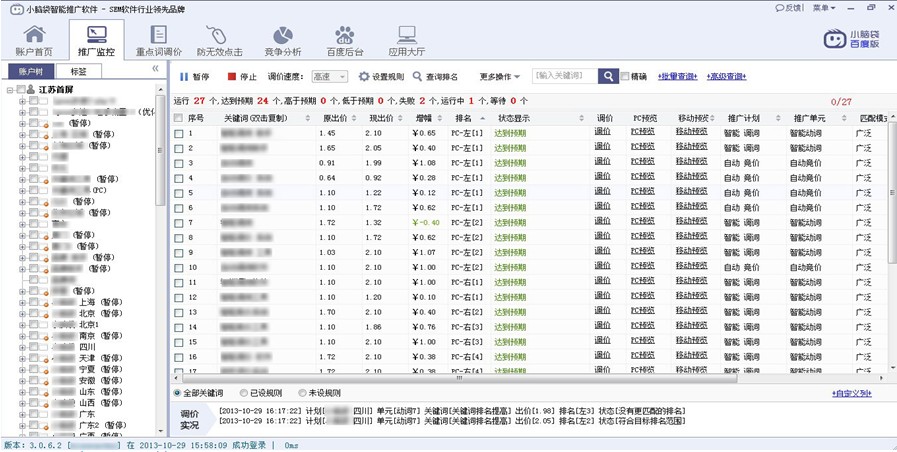The width and height of the screenshot is (897, 452).
Task: Select the 已设规则 radio button
Action: point(245,393)
